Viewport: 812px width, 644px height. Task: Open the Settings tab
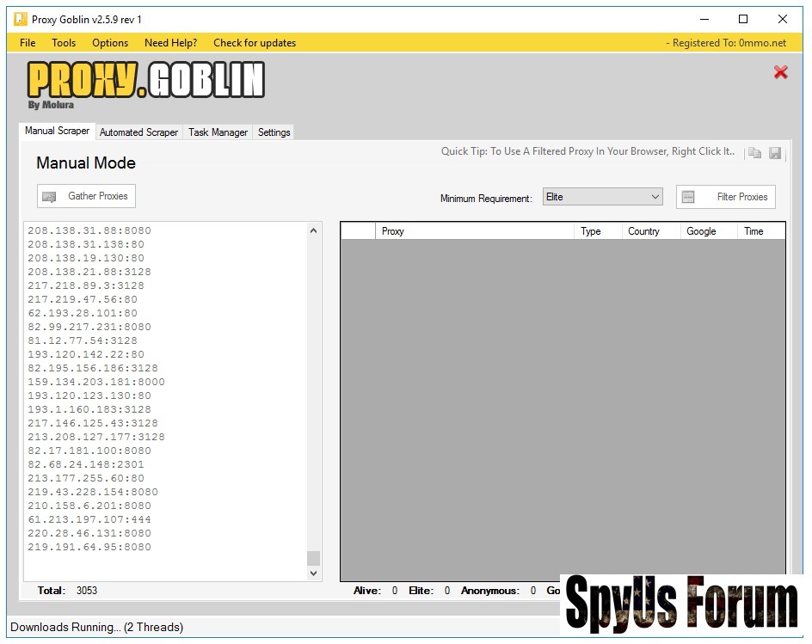pos(274,132)
